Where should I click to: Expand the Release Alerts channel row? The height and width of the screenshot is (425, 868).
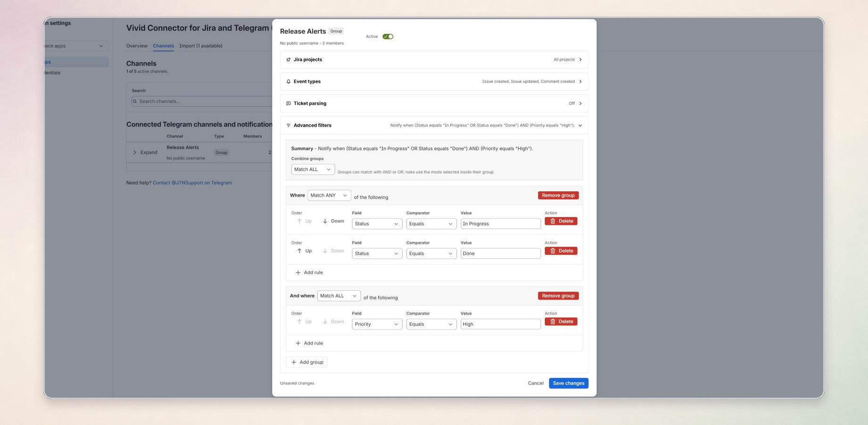click(x=145, y=153)
